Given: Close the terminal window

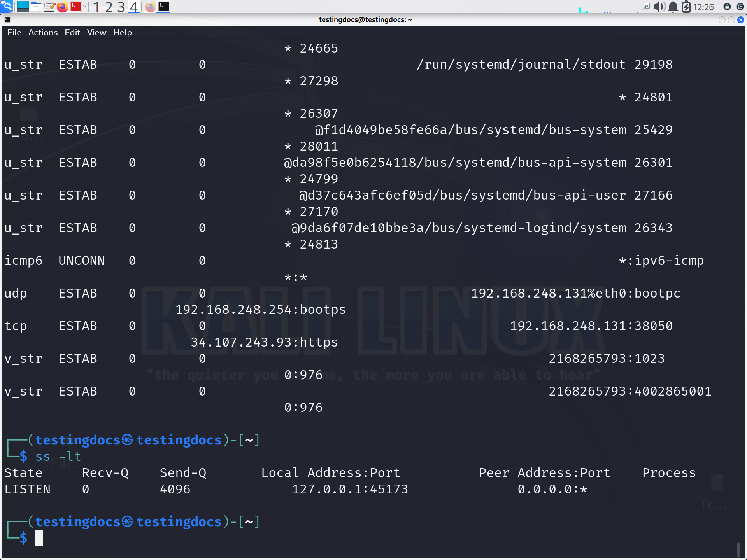Looking at the screenshot, I should point(741,20).
